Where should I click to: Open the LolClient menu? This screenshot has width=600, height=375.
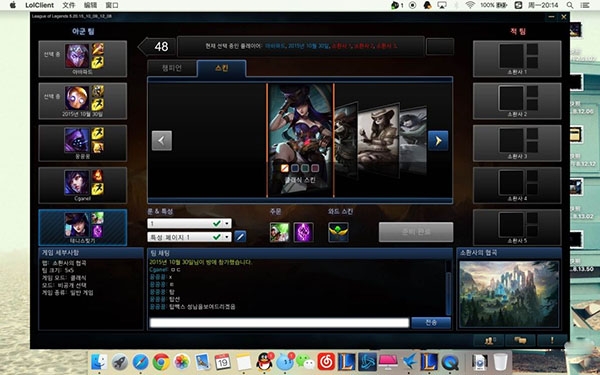point(39,5)
